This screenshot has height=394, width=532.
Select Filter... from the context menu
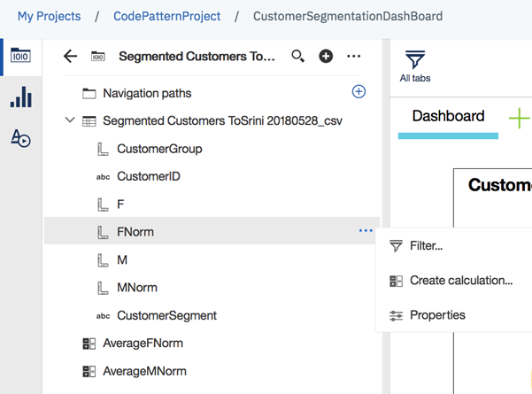[x=426, y=245]
